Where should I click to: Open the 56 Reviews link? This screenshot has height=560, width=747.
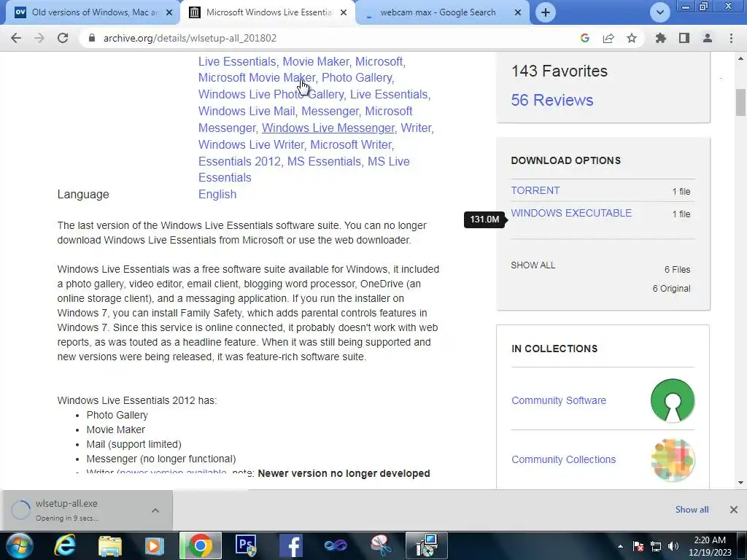click(551, 100)
